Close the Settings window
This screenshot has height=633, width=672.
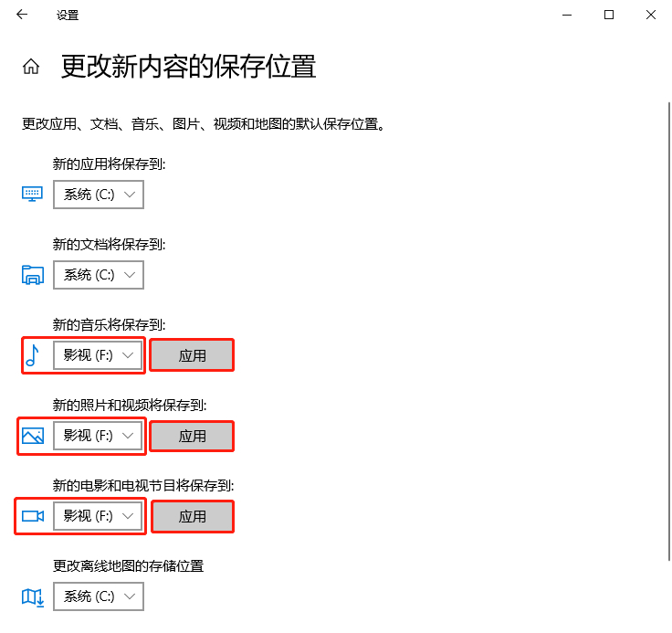[651, 15]
